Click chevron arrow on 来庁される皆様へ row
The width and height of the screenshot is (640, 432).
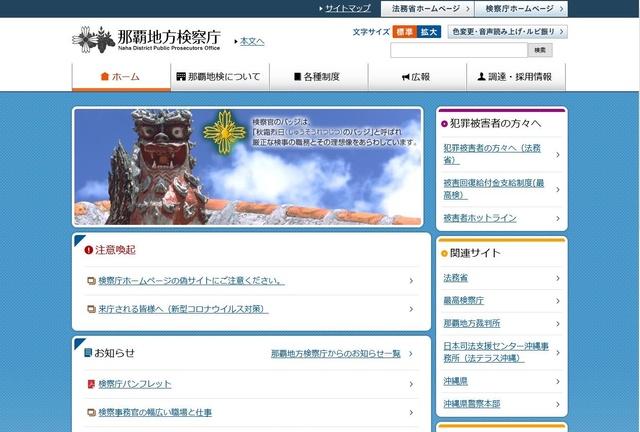(x=411, y=309)
